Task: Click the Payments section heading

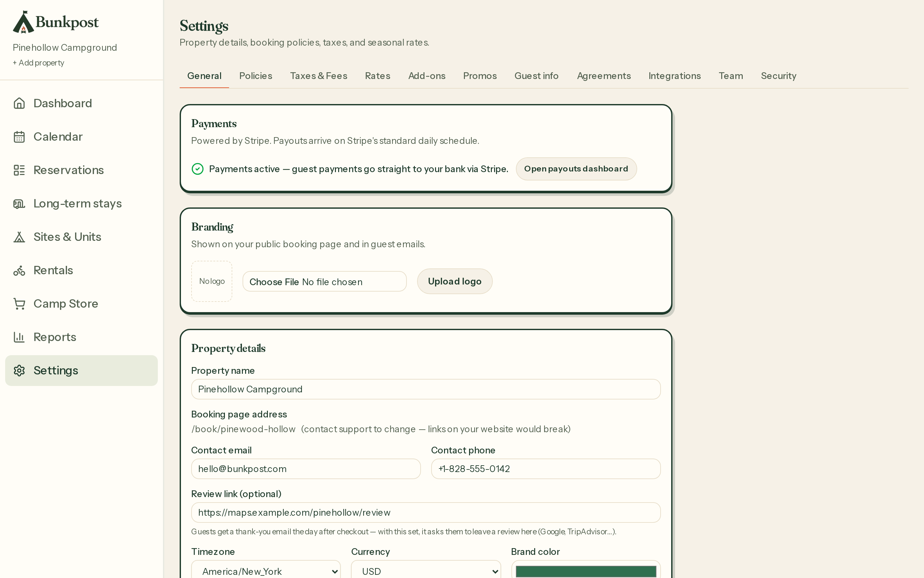Action: tap(214, 124)
